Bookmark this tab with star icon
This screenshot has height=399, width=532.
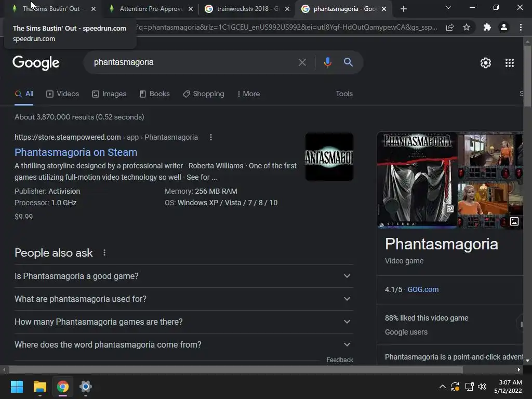pos(467,27)
